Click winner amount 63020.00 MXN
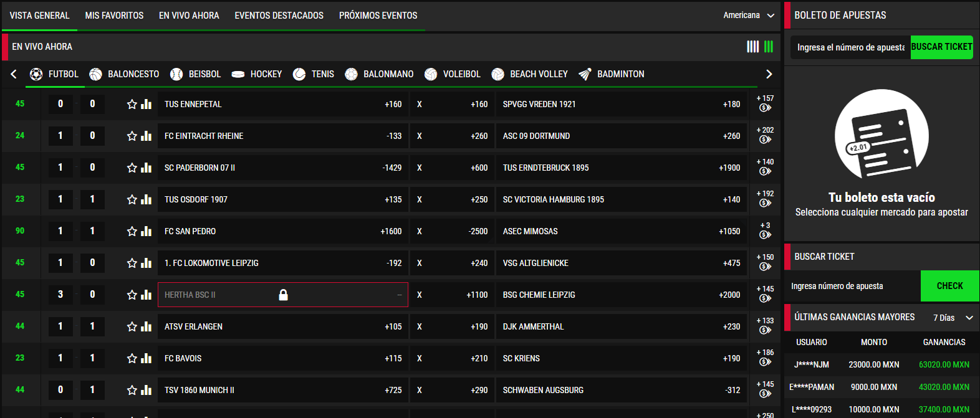This screenshot has height=418, width=980. pos(944,364)
